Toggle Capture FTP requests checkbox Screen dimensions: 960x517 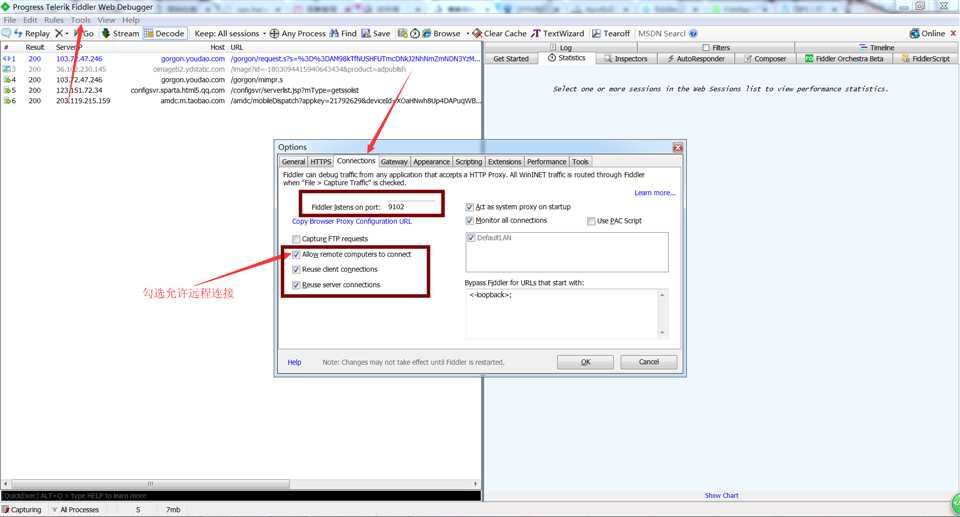(x=296, y=239)
